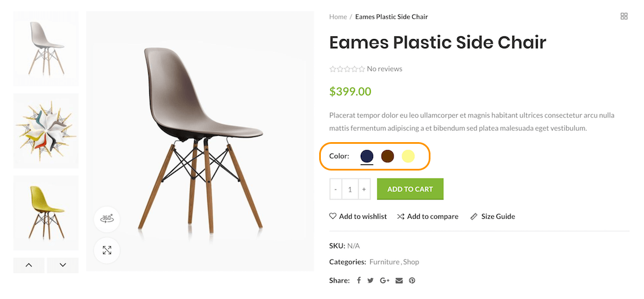Open the Size Guide
Image resolution: width=644 pixels, height=299 pixels.
point(492,217)
